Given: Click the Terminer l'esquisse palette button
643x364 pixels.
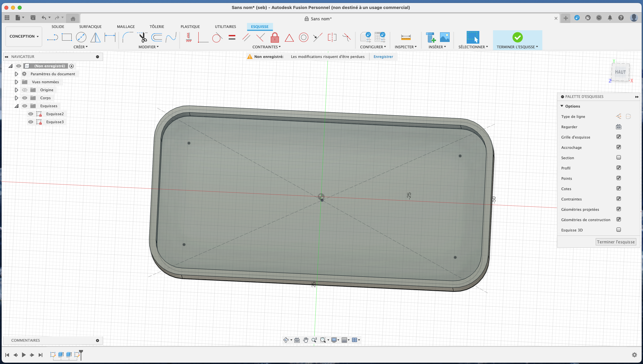Looking at the screenshot, I should (x=616, y=242).
